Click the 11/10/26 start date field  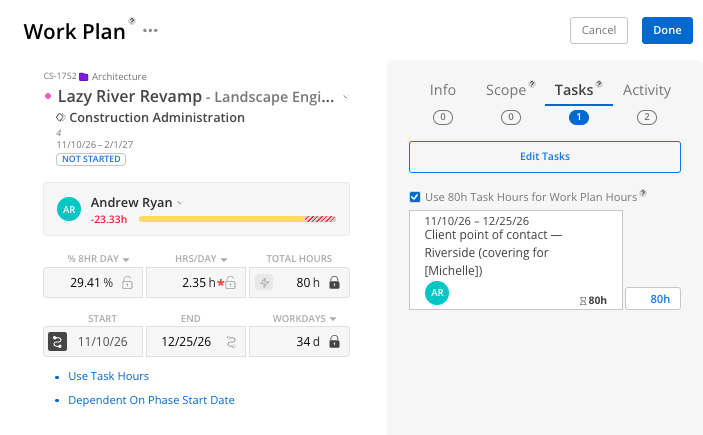(93, 342)
